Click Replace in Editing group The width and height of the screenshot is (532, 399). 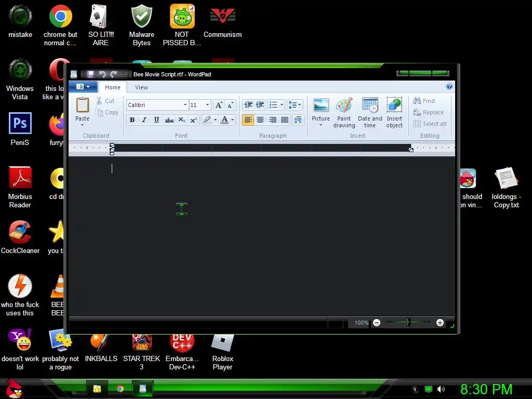428,112
